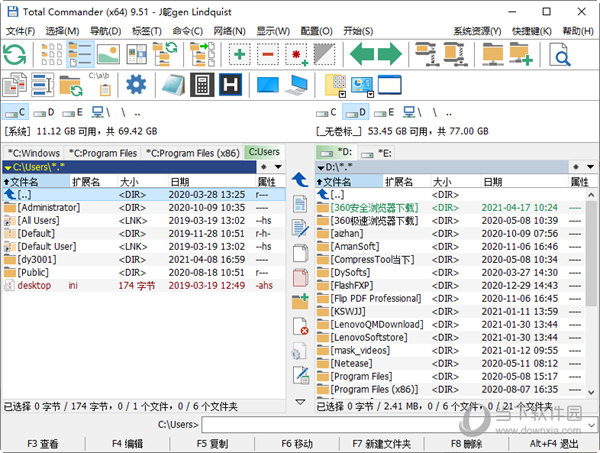Click edit file icon in middle bar

click(300, 228)
